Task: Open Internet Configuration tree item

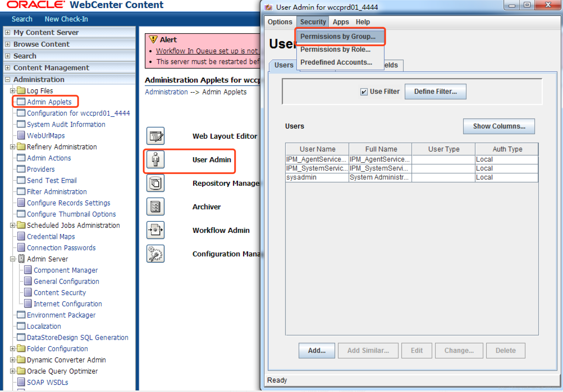Action: pos(68,304)
